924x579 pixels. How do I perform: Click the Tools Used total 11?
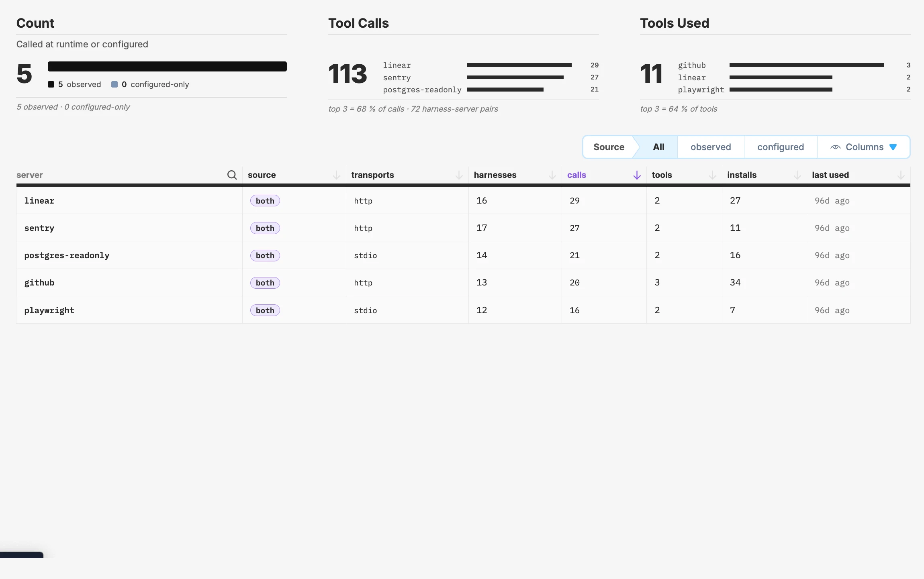tap(651, 74)
